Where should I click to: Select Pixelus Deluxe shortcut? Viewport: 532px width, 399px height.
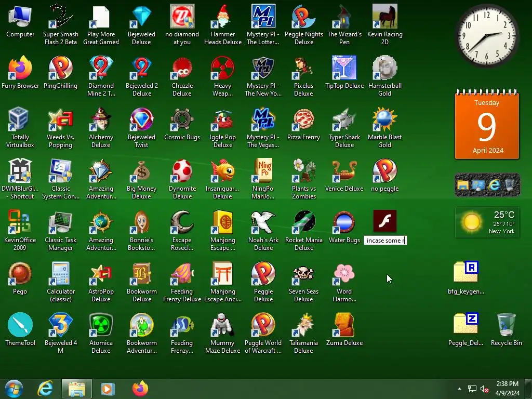point(303,68)
